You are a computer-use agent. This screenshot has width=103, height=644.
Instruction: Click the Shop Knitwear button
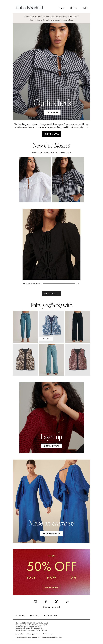point(51,446)
